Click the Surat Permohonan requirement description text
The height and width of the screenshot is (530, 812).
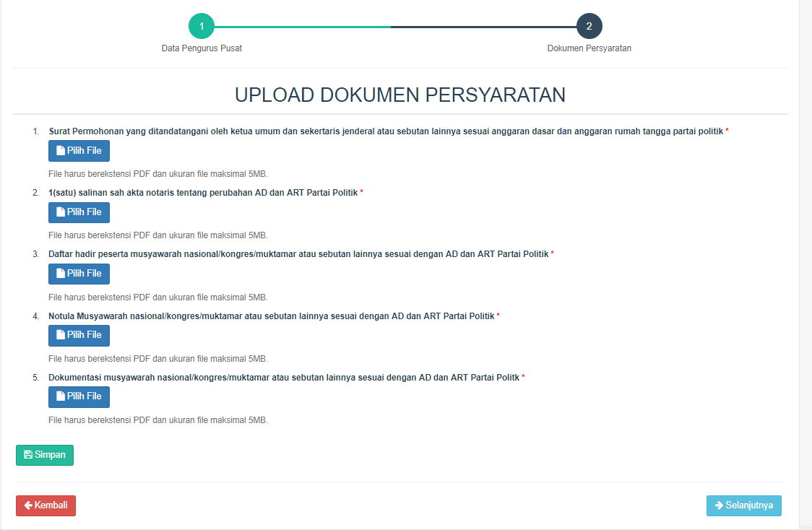[x=386, y=131]
